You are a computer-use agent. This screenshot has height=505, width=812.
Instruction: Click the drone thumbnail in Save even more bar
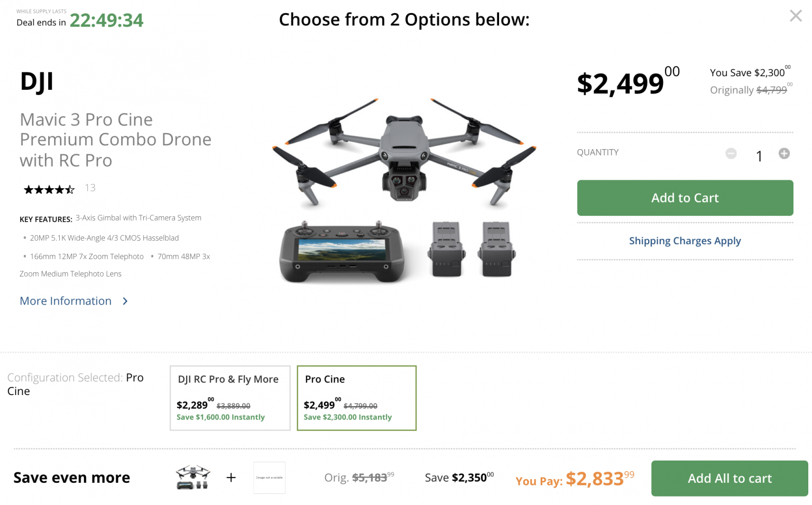point(192,478)
